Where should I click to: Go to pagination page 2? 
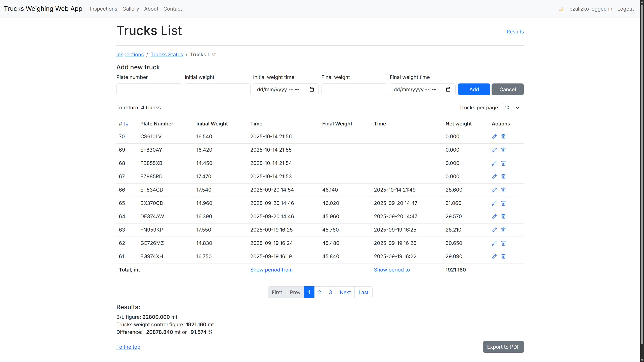pyautogui.click(x=319, y=292)
